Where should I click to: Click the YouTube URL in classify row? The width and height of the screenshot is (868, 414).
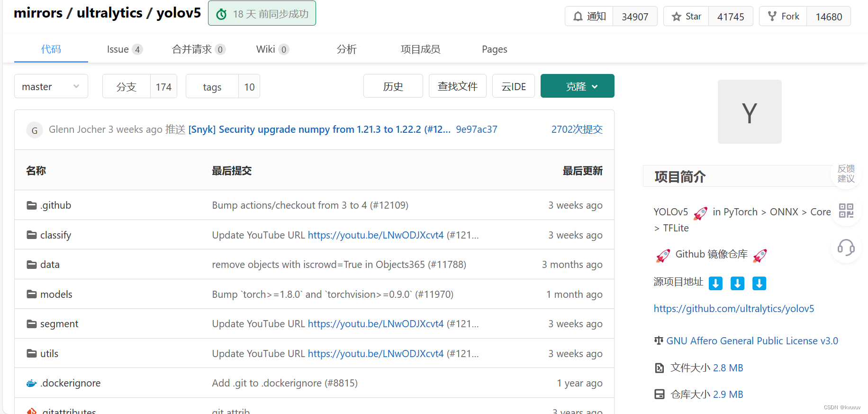tap(376, 235)
